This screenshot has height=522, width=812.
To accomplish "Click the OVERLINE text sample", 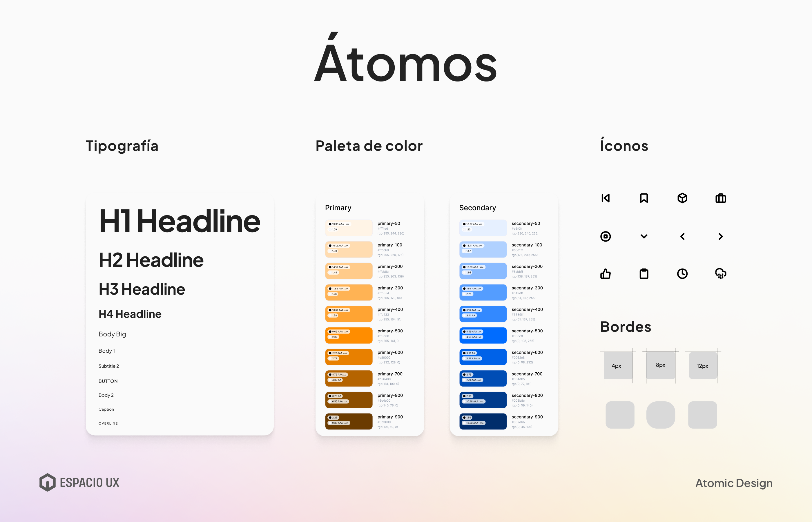I will 108,423.
